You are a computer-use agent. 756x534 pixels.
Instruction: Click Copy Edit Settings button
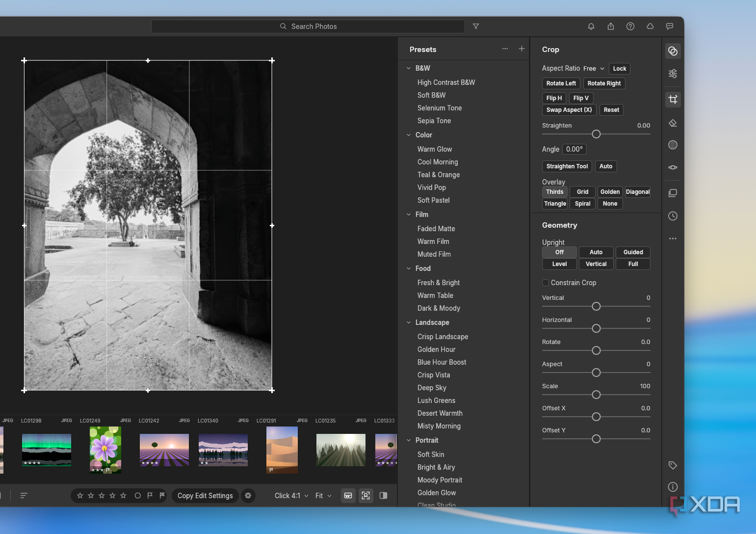(205, 496)
